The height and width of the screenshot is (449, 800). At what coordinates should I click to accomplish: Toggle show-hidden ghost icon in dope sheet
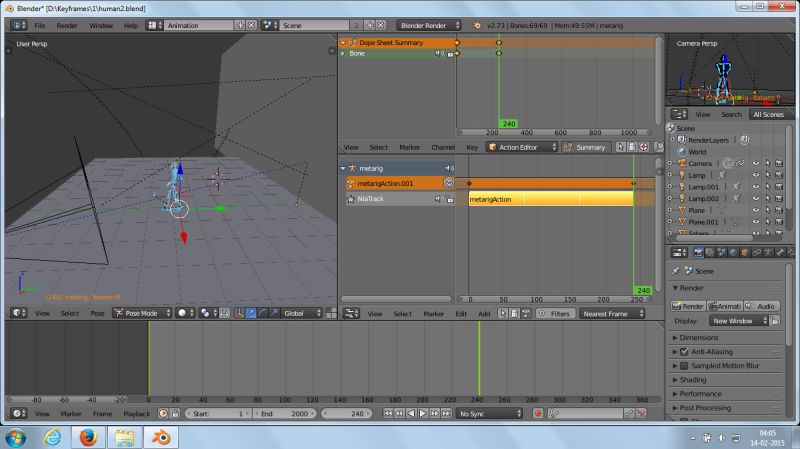(632, 147)
